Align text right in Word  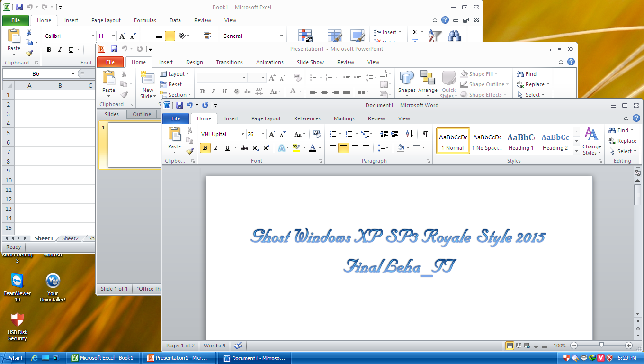(355, 148)
